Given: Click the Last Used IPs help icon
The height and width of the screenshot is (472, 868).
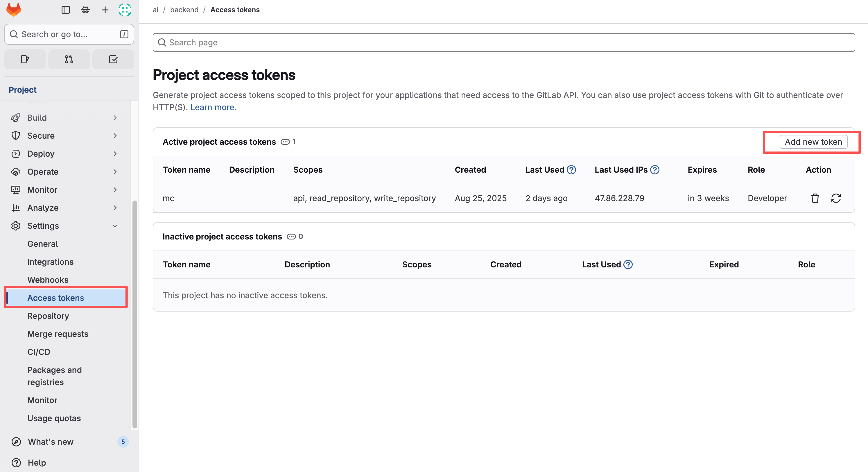Looking at the screenshot, I should (x=654, y=169).
